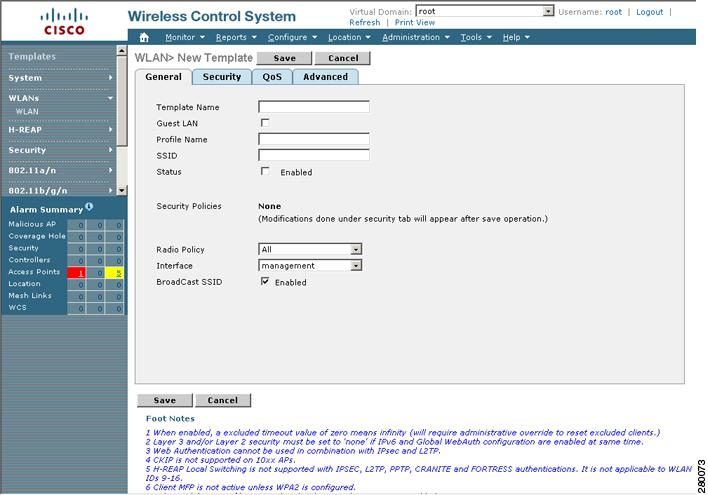Click the root username link
708x495 pixels.
[613, 12]
